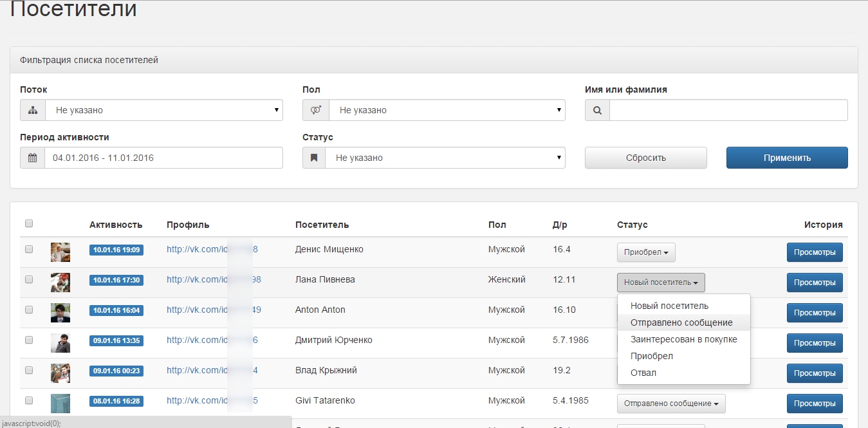
Task: Open the Приобрел status dropdown for Денис
Action: click(646, 252)
